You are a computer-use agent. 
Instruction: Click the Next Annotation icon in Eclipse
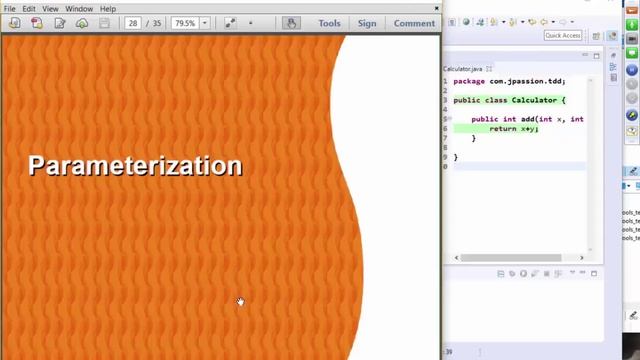(x=494, y=22)
